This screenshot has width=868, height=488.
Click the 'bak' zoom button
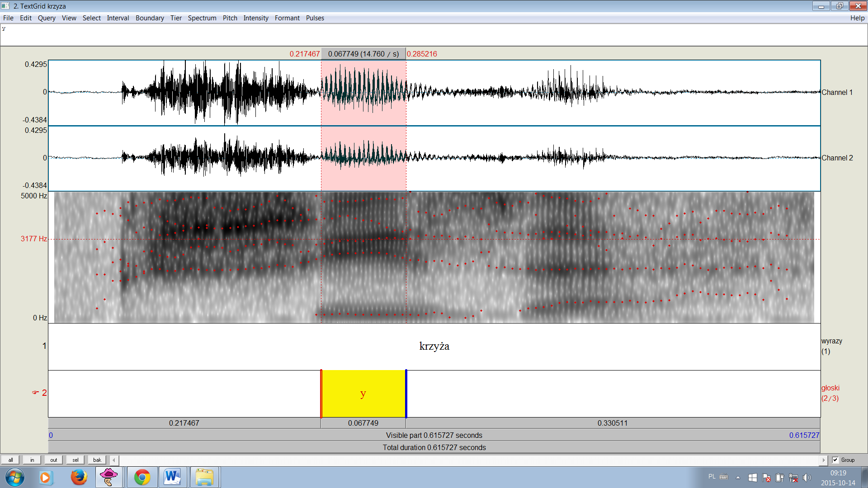pyautogui.click(x=97, y=460)
